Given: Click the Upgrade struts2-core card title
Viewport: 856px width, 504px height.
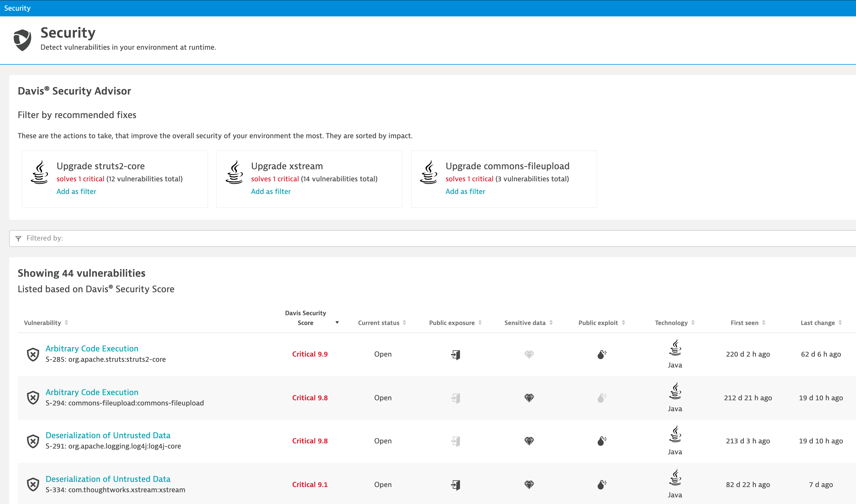Looking at the screenshot, I should [101, 166].
